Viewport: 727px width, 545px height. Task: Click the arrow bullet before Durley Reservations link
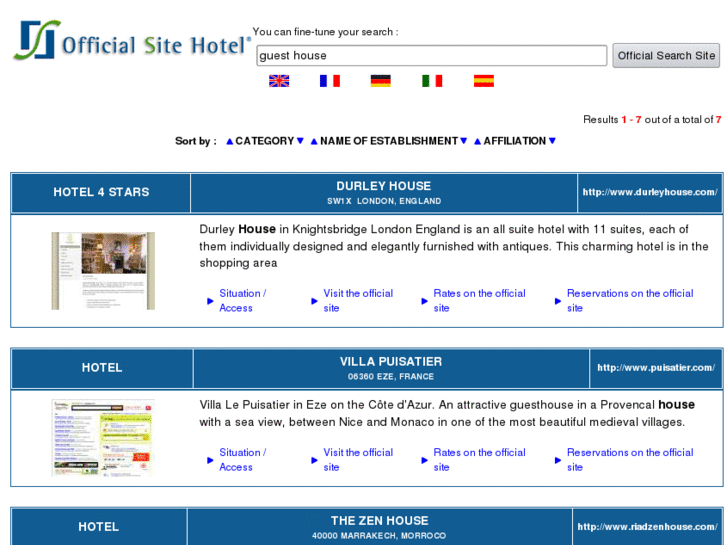coord(558,301)
